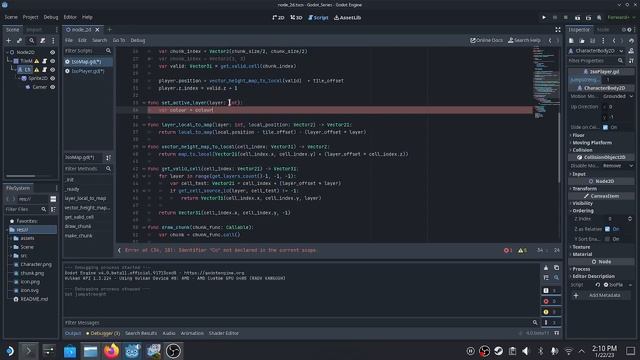Open the Godot icon in the taskbar

[132, 351]
